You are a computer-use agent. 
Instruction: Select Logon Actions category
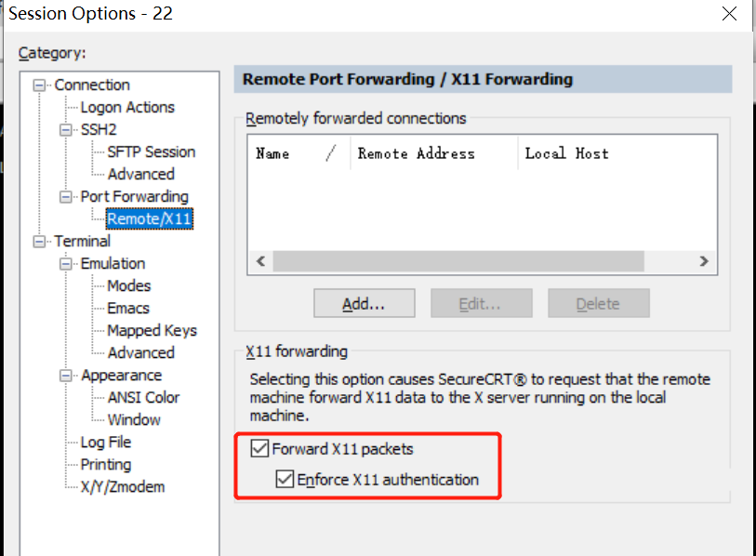(127, 108)
